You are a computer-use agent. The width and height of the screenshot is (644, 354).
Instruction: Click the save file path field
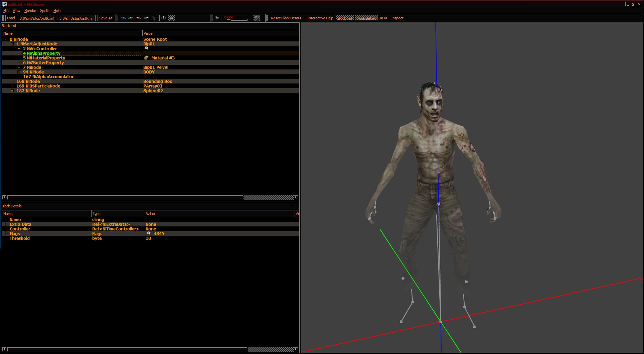click(77, 18)
